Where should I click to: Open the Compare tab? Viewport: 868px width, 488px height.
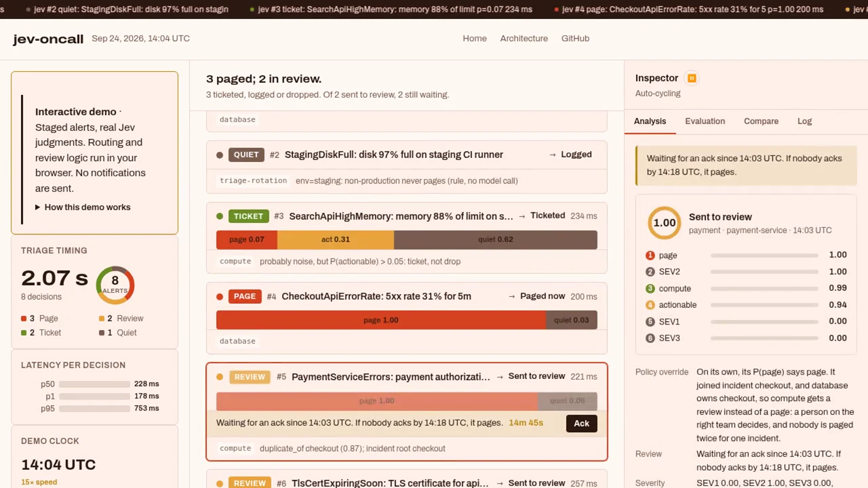[x=761, y=121]
